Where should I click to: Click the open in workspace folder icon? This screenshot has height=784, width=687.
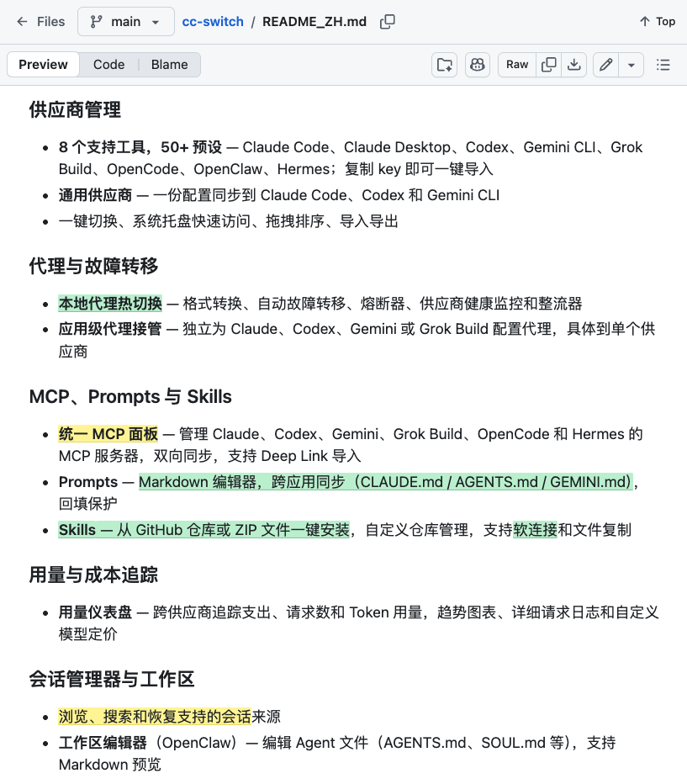pos(445,65)
